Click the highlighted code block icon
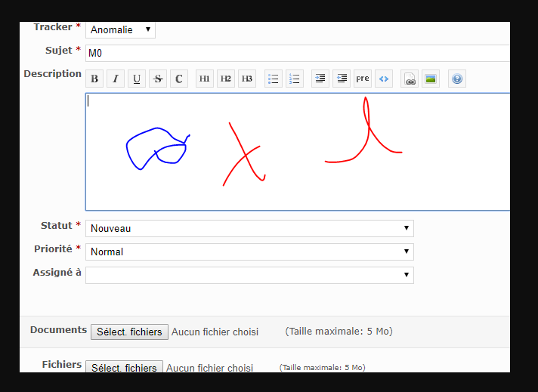Viewport: 538px width, 392px height. (384, 79)
